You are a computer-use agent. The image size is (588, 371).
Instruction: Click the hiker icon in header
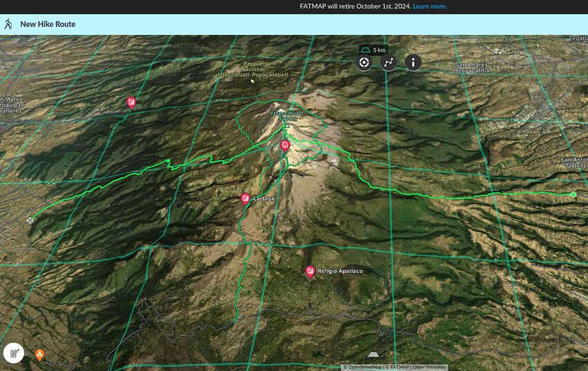coord(8,24)
